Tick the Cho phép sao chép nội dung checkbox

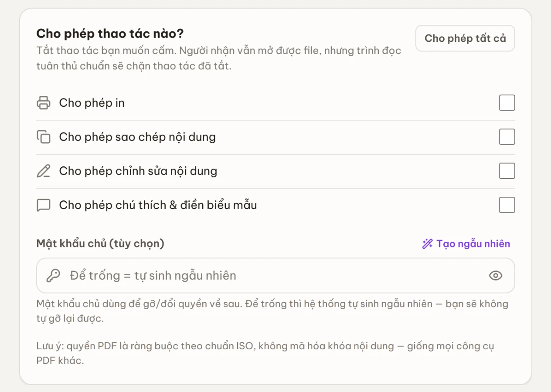click(x=507, y=137)
